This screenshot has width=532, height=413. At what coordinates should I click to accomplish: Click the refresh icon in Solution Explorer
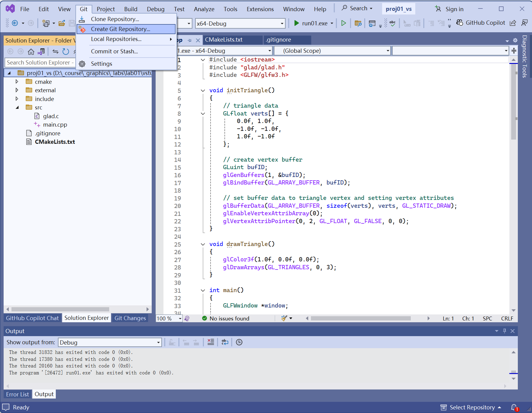(66, 52)
